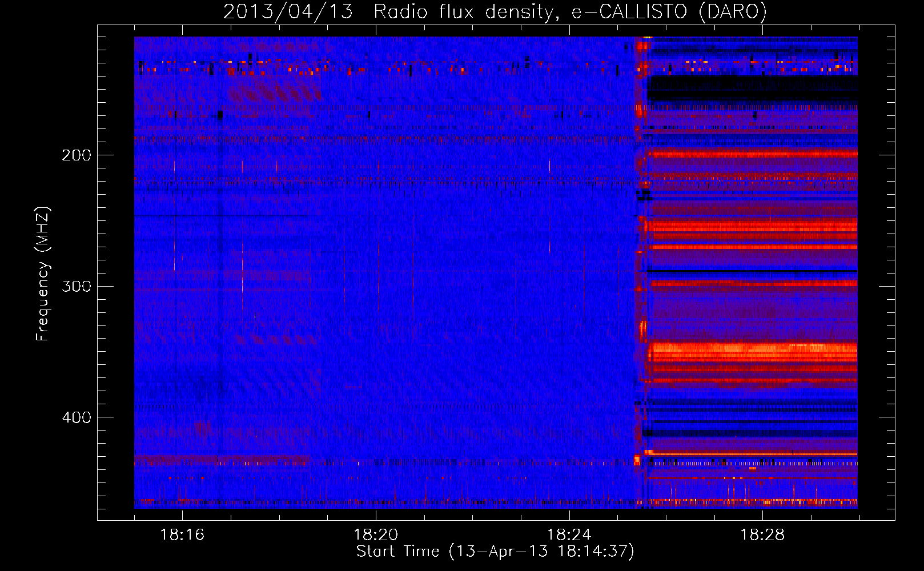Click the 18:24 time tick label
924x571 pixels.
coord(569,535)
